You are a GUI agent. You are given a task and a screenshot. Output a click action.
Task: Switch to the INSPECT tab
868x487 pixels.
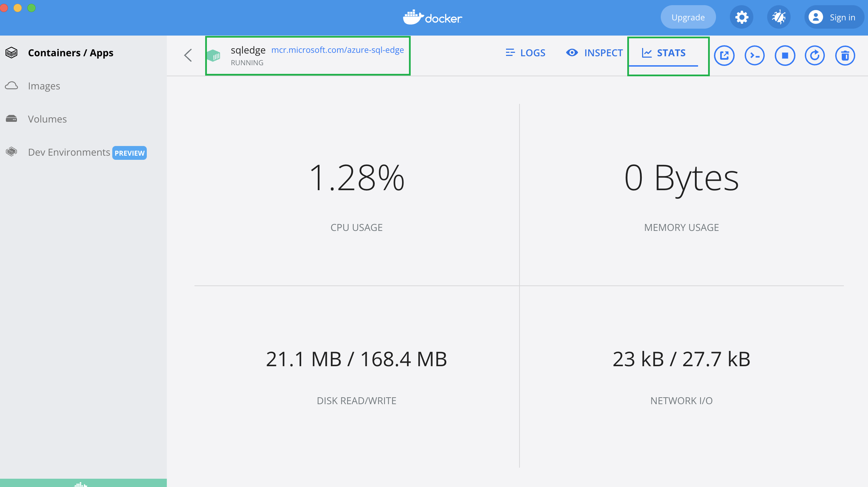tap(594, 53)
